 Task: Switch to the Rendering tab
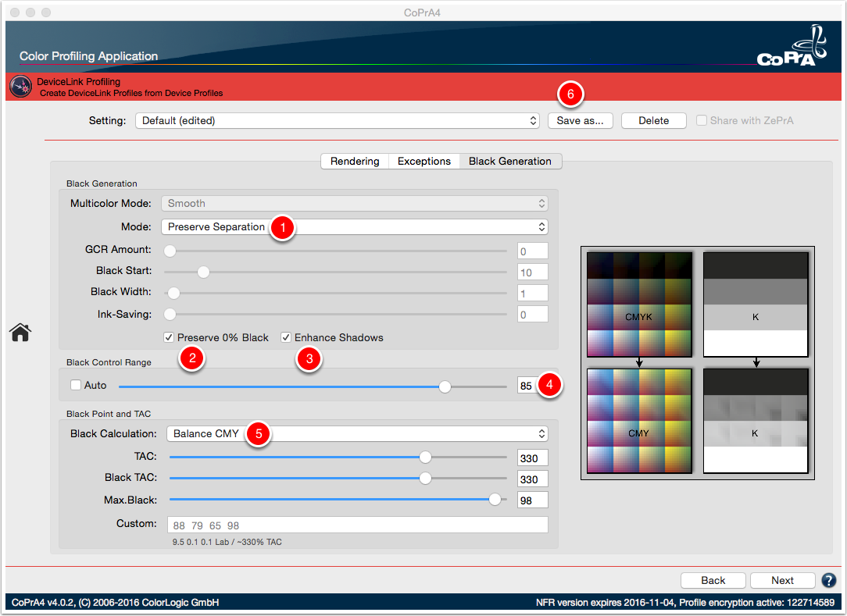click(x=355, y=162)
